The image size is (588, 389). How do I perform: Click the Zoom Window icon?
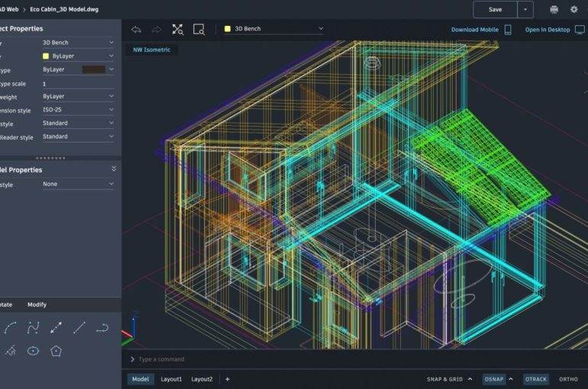coord(199,29)
